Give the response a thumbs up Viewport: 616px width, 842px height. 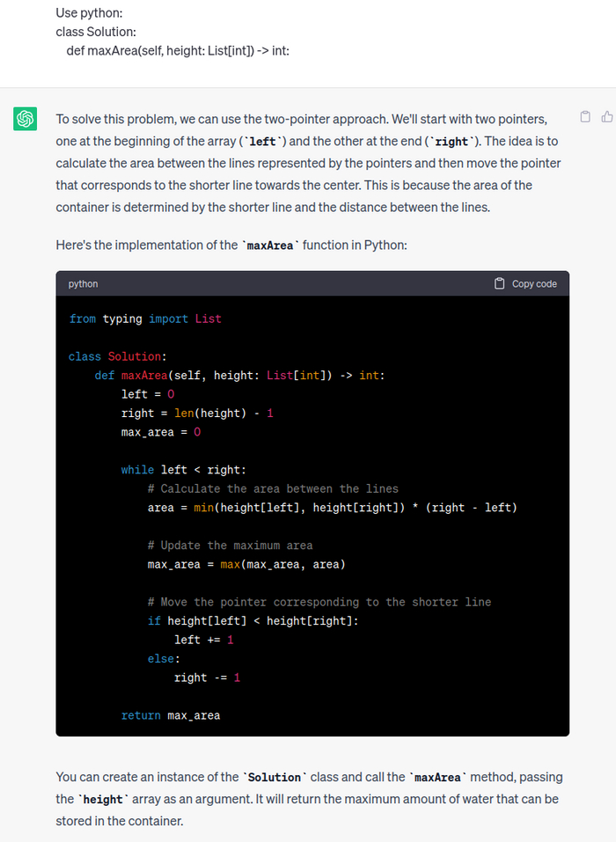607,116
